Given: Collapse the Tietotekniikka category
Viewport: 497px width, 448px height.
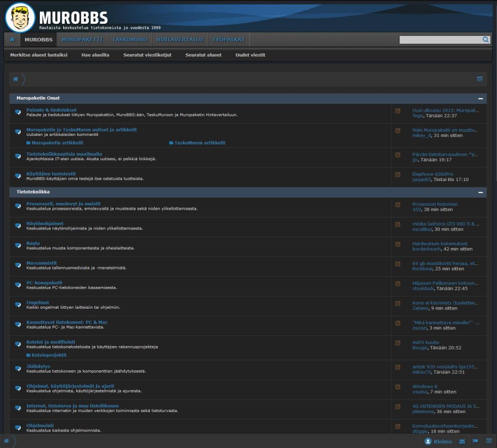Looking at the screenshot, I should point(480,193).
